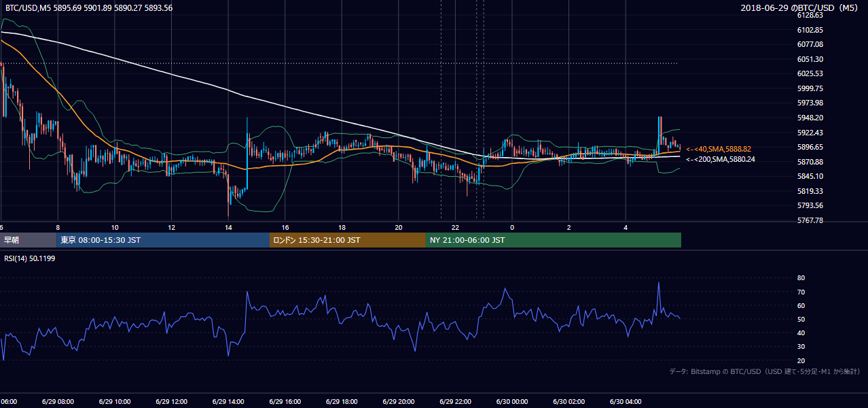
Task: Click the 6/29 16:00 date axis label
Action: [x=285, y=402]
